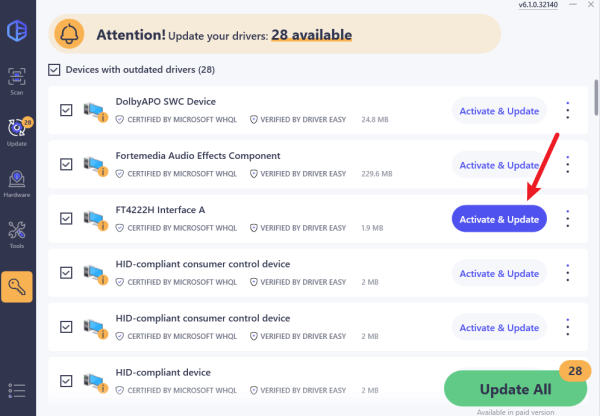Open more options for FT4222H Interface A

[x=568, y=218]
